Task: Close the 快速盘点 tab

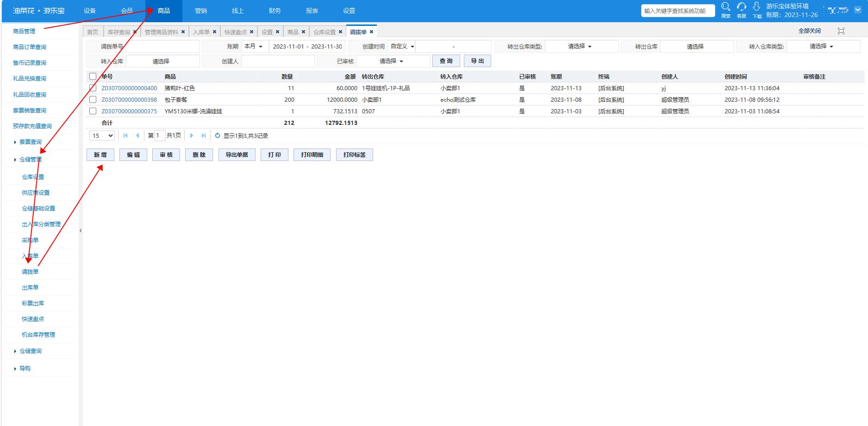Action: pyautogui.click(x=251, y=32)
